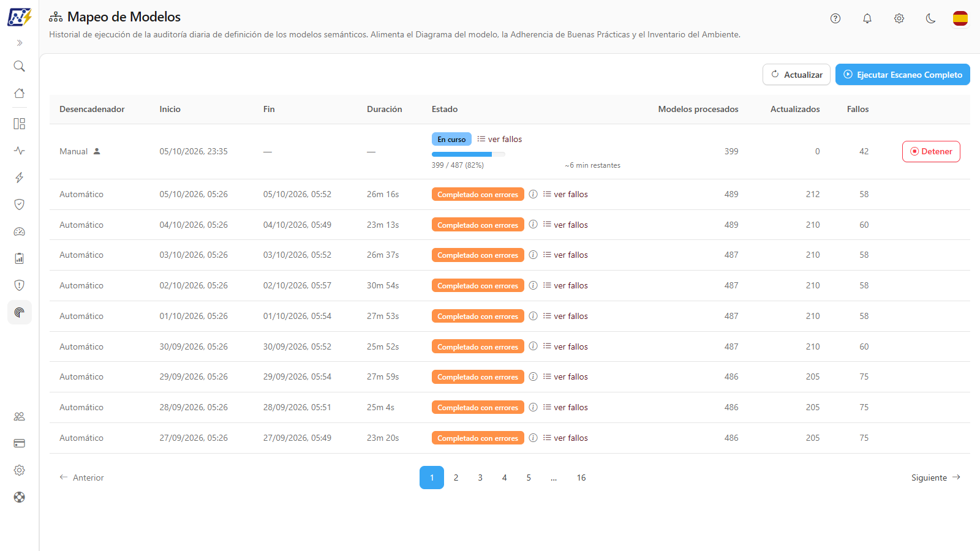Change language via Spanish flag
980x551 pixels.
(x=960, y=18)
